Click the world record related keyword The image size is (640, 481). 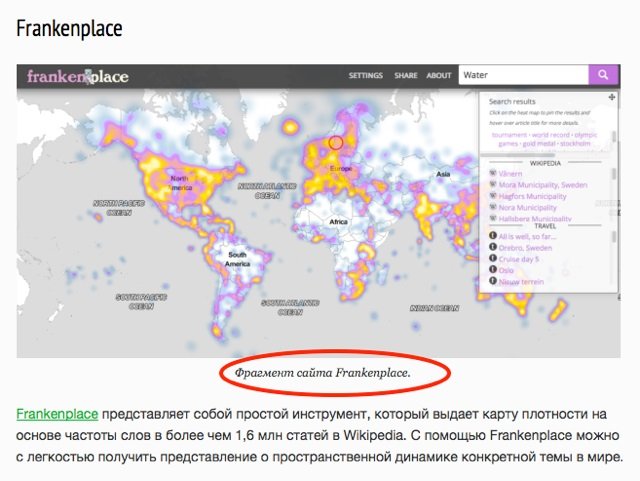tap(551, 135)
